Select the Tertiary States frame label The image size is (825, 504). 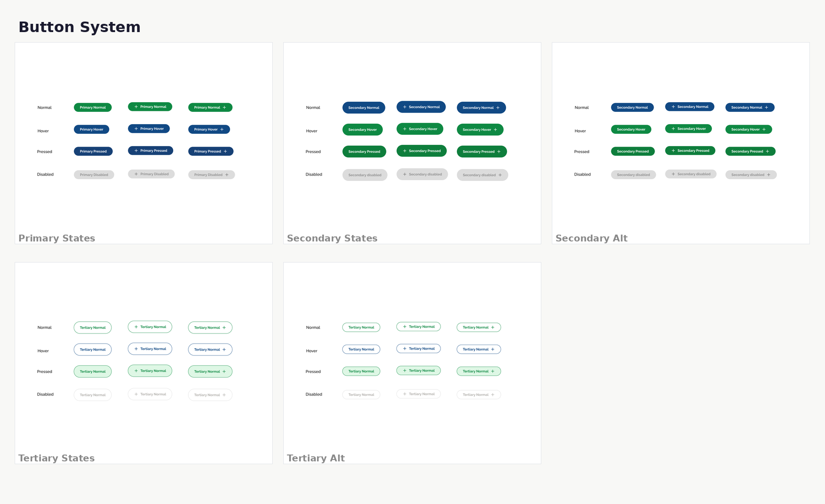coord(56,458)
